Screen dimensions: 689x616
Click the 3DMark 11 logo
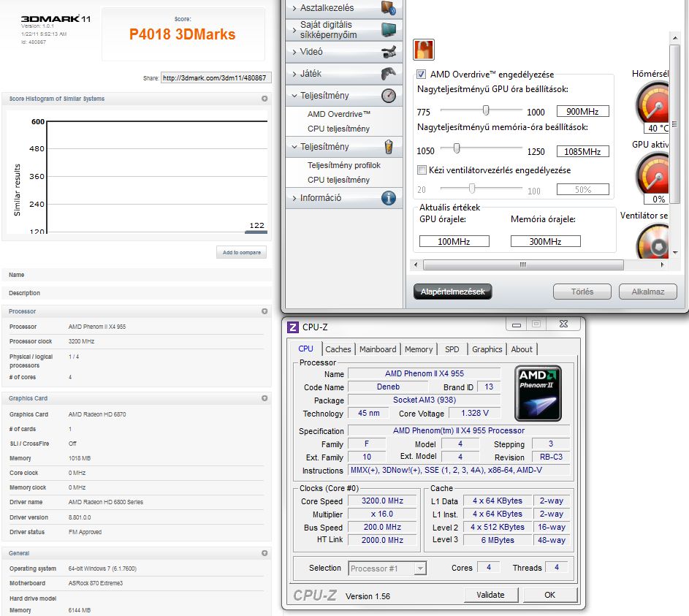coord(56,19)
